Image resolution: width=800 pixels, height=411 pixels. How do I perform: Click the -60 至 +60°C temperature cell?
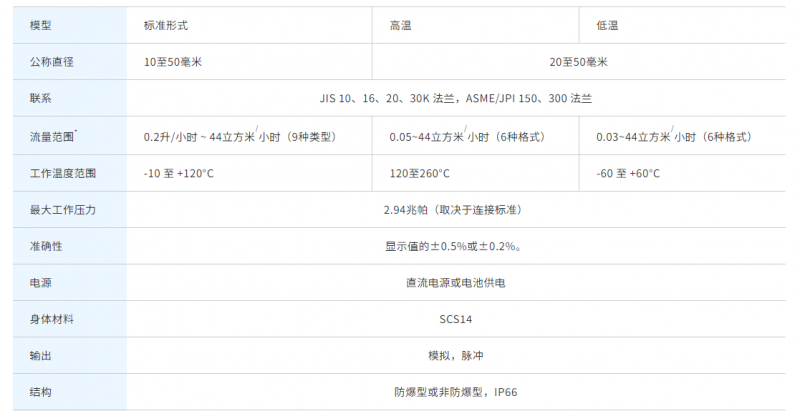click(x=628, y=173)
